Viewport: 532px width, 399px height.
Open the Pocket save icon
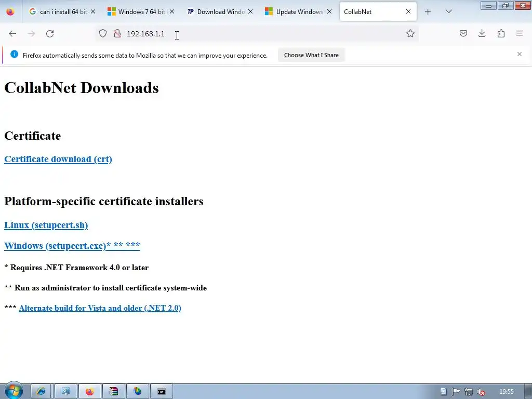tap(463, 33)
